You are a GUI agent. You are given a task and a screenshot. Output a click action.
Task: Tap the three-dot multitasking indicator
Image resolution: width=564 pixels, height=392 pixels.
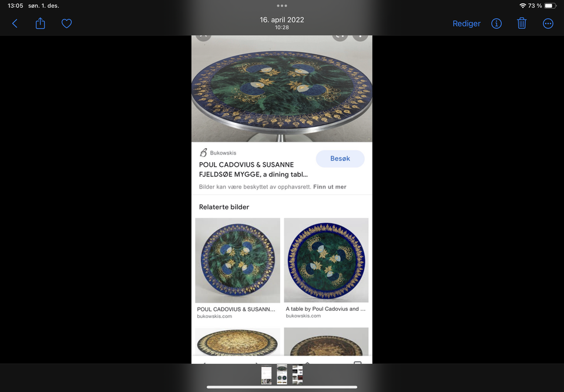pyautogui.click(x=282, y=6)
